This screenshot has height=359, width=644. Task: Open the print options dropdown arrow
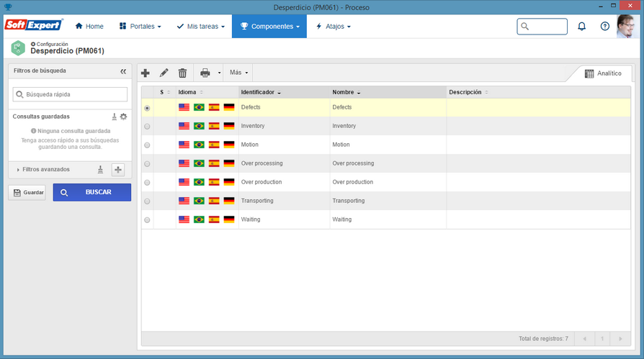(x=219, y=73)
